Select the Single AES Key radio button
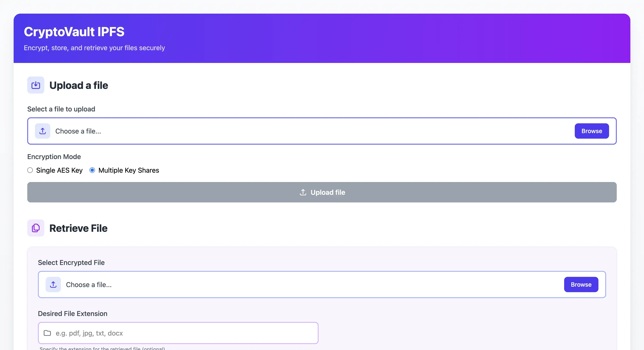The image size is (644, 350). (30, 170)
